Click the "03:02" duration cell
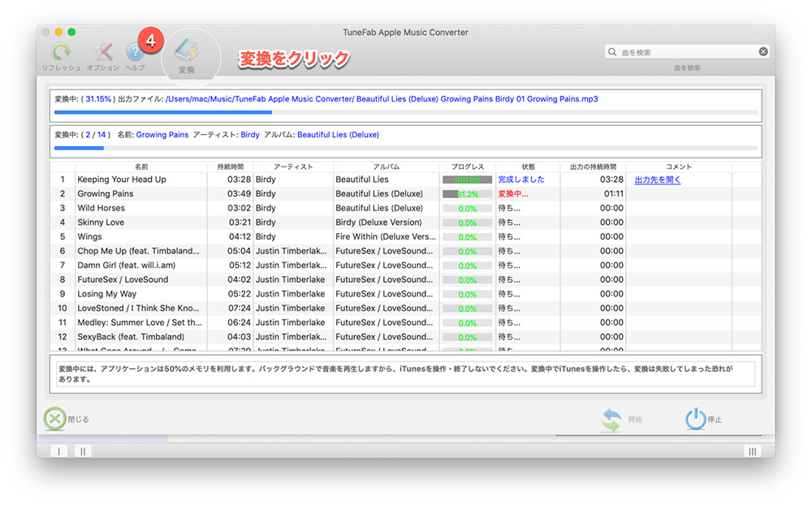This screenshot has width=812, height=507. point(239,208)
